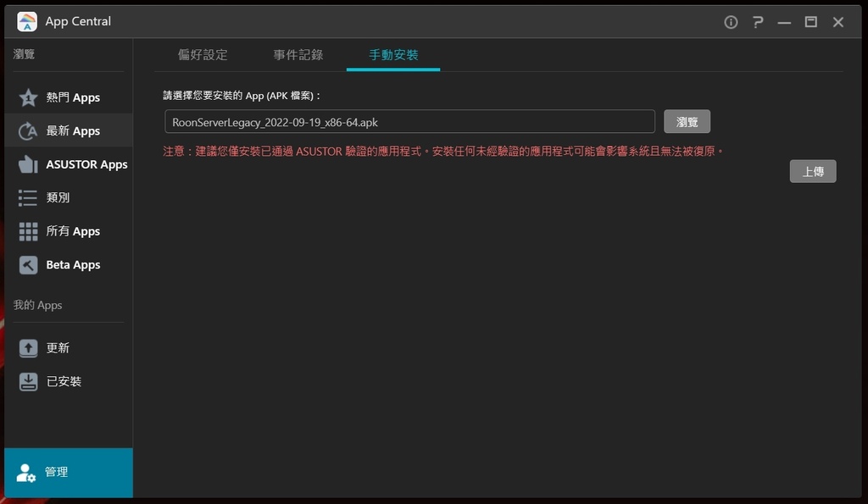Select the 熱門 Apps star icon

pyautogui.click(x=28, y=97)
